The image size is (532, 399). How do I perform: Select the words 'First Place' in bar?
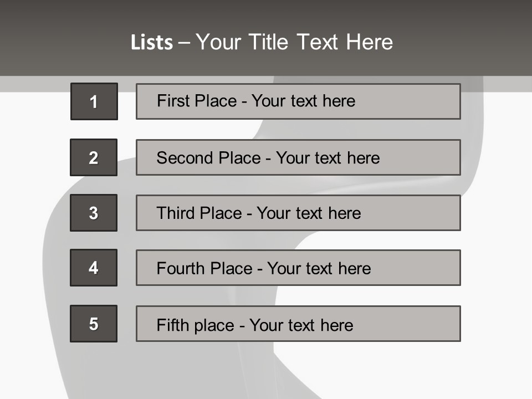point(197,101)
